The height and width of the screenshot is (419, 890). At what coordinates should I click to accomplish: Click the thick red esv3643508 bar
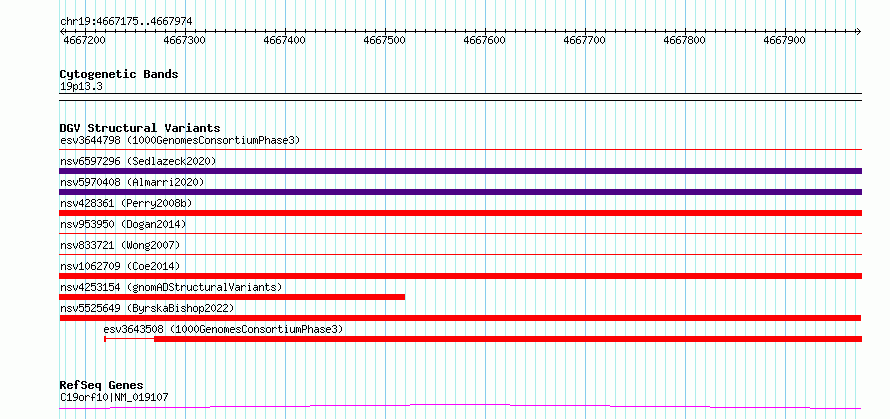click(x=508, y=339)
